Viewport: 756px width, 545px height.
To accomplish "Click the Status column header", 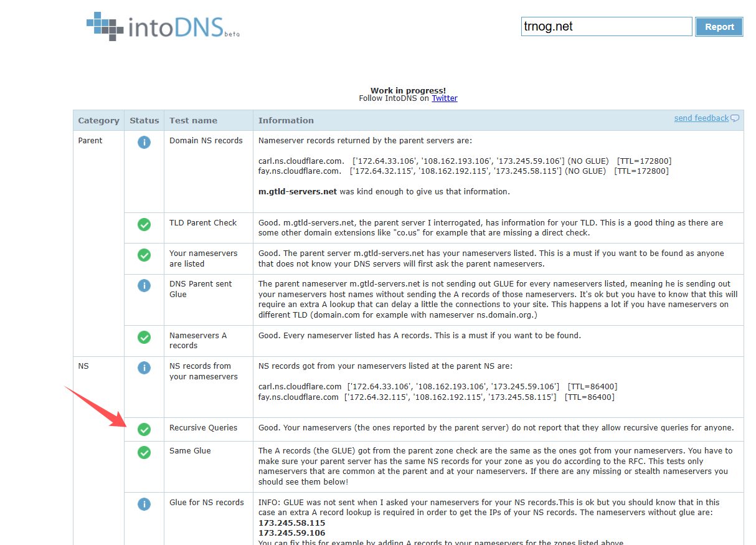I will pos(144,121).
